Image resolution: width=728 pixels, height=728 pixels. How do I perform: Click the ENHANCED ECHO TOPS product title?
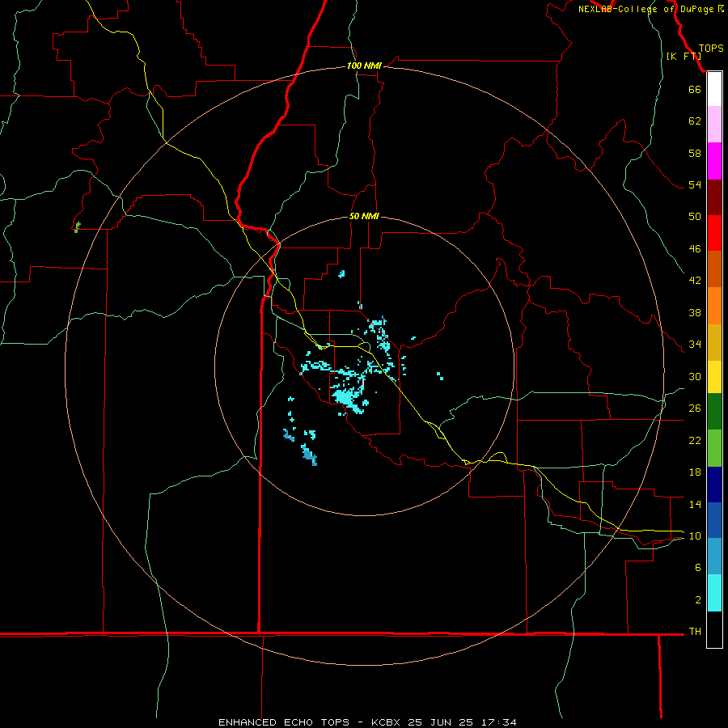pyautogui.click(x=283, y=722)
